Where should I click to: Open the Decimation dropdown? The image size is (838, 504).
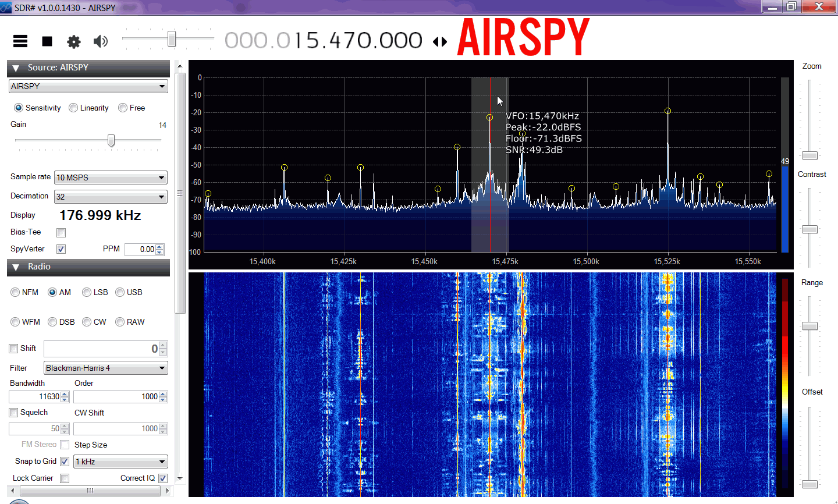tap(162, 197)
